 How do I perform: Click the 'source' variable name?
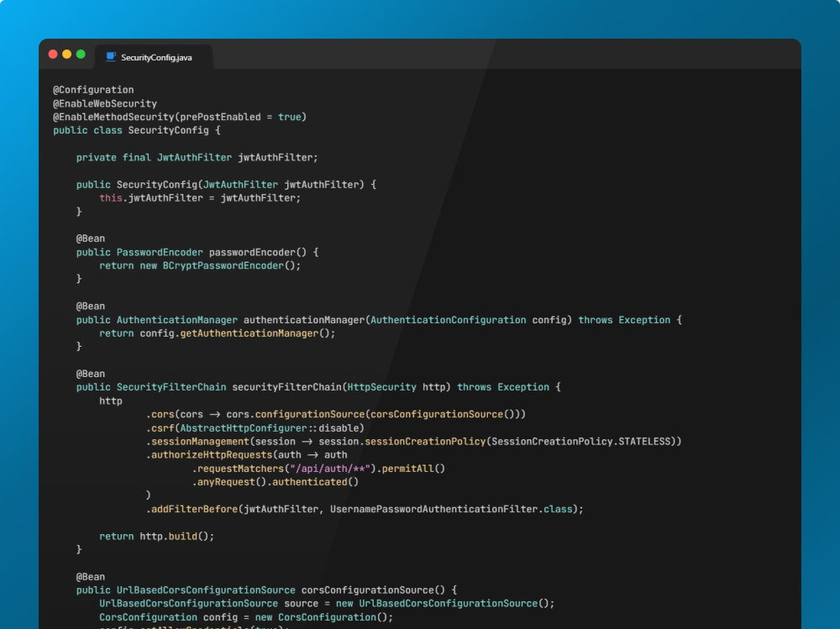[x=301, y=603]
